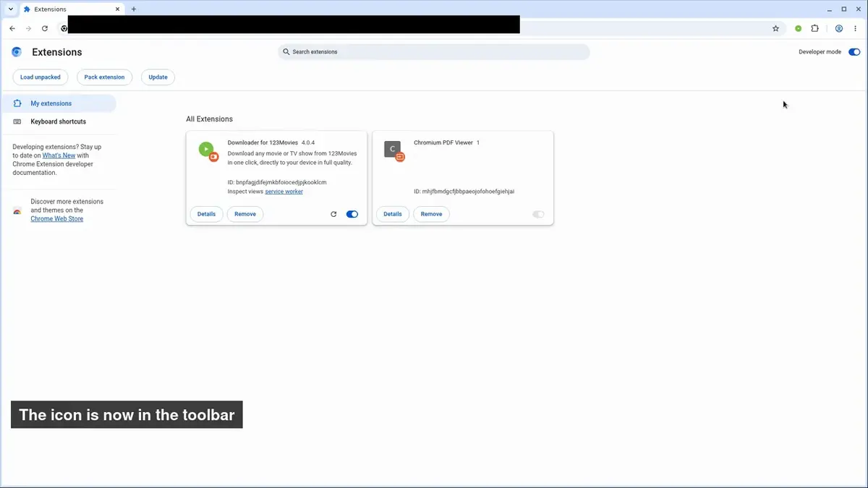This screenshot has width=868, height=488.
Task: Click the Chromium PDF Viewer greyed toggle
Action: click(538, 214)
